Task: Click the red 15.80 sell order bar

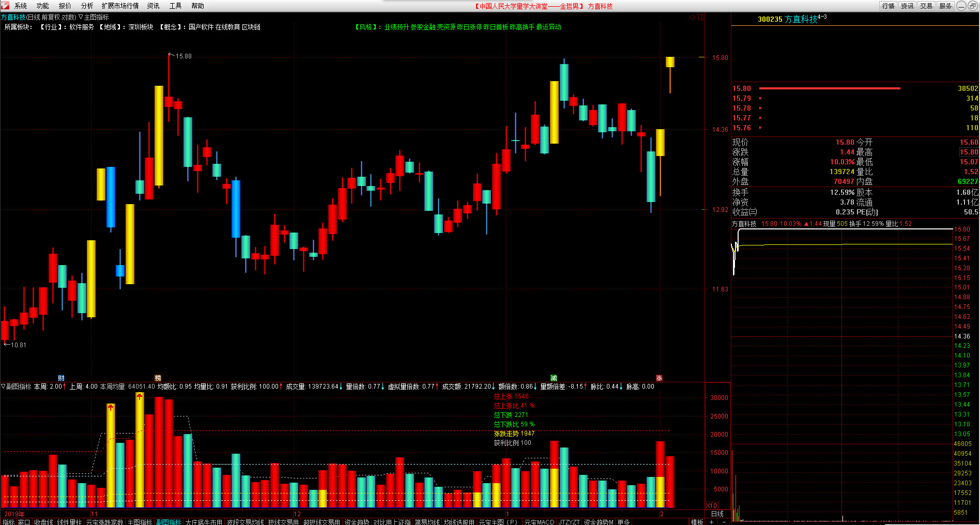Action: click(829, 88)
